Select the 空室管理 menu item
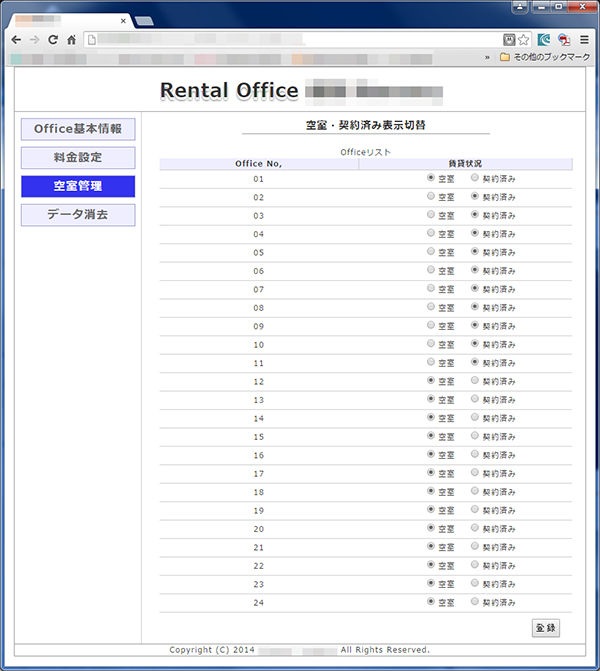This screenshot has width=600, height=671. tap(78, 186)
